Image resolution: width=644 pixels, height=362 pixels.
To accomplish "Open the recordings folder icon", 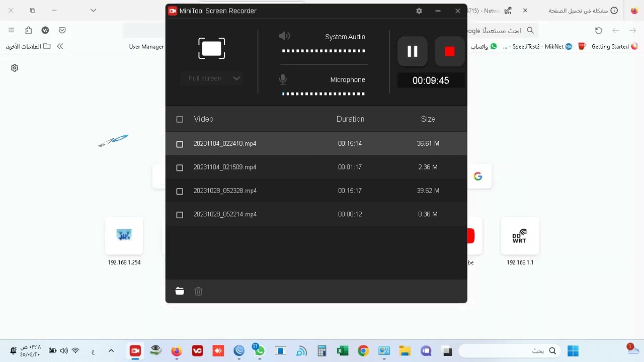I will [x=180, y=291].
